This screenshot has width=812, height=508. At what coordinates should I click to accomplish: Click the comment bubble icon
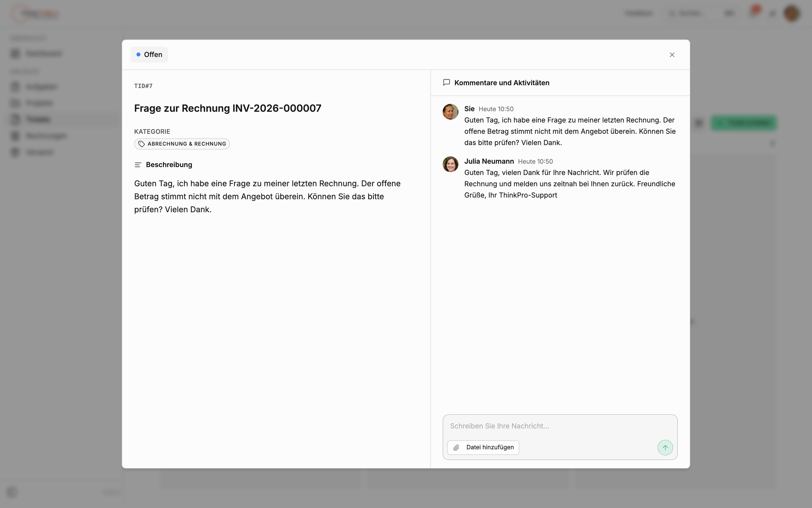coord(446,83)
